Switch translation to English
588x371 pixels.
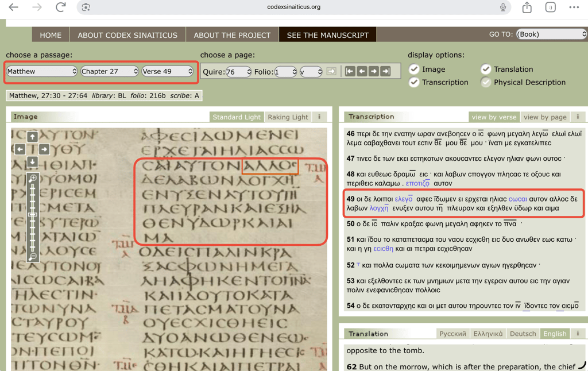[555, 334]
